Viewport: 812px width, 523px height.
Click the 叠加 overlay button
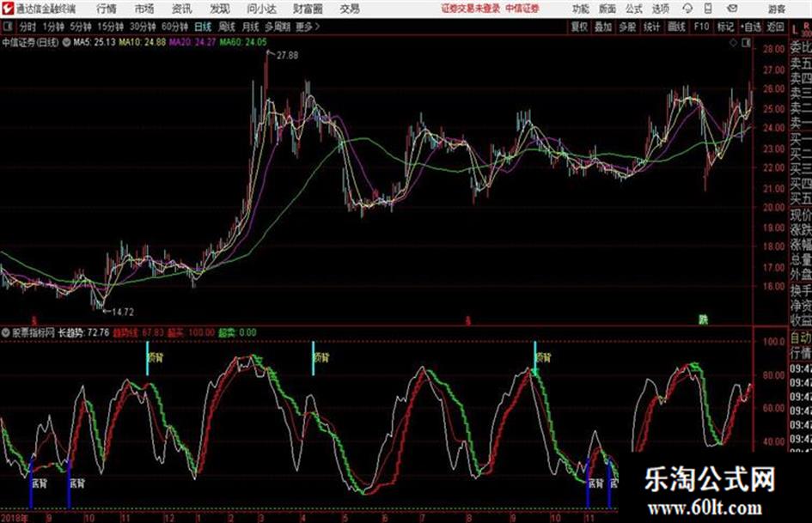point(603,27)
